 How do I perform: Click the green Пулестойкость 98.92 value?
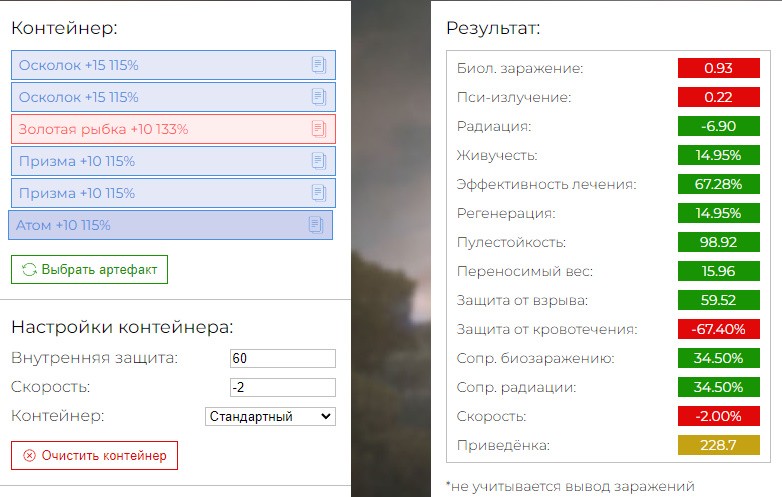(x=719, y=242)
